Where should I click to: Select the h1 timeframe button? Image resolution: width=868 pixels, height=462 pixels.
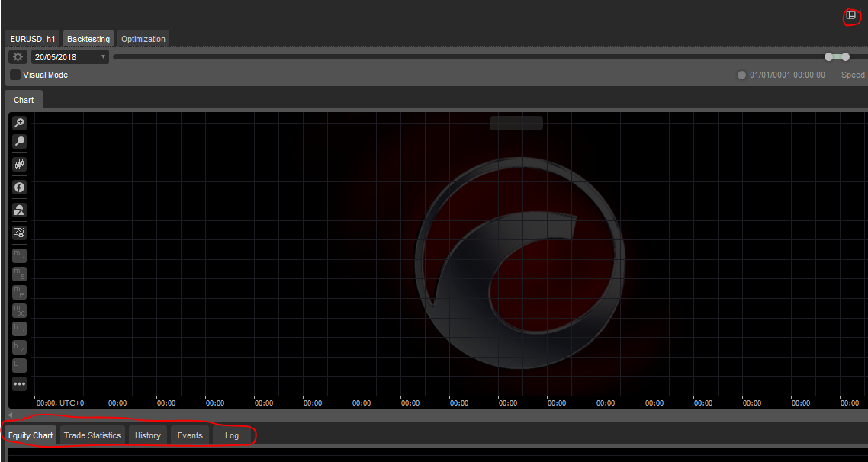19,329
